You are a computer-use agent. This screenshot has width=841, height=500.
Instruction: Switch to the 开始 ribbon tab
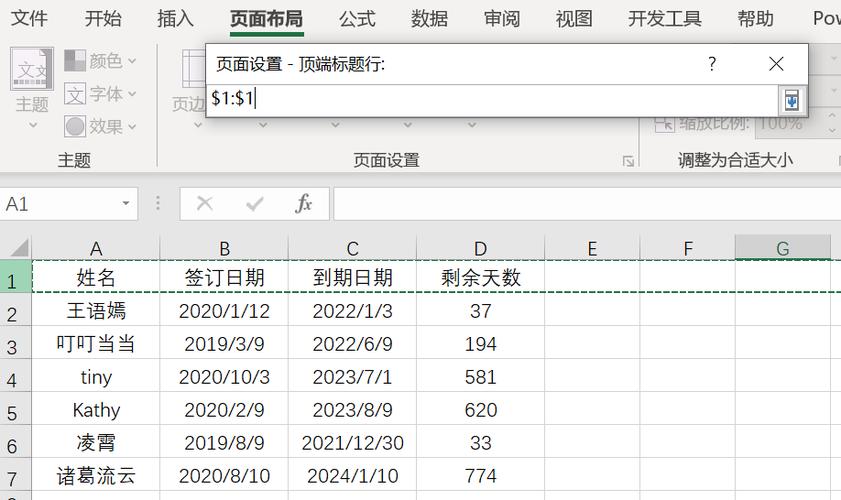click(x=103, y=19)
